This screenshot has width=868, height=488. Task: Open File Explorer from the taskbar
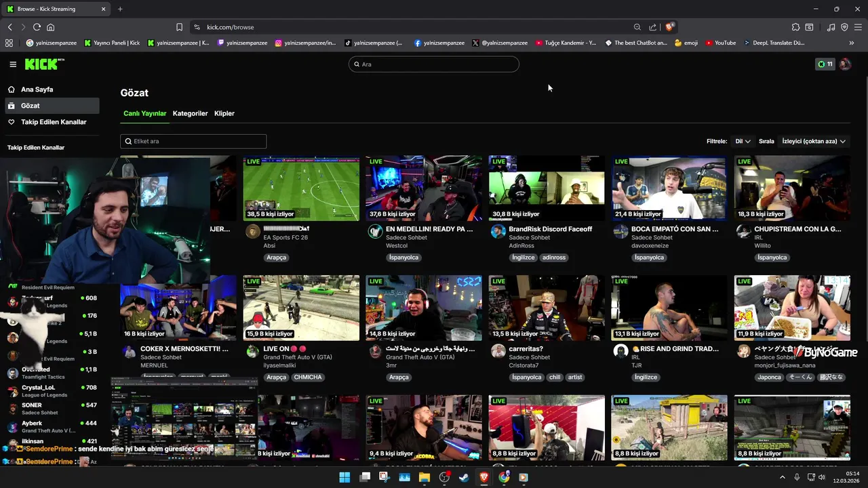[x=425, y=477]
